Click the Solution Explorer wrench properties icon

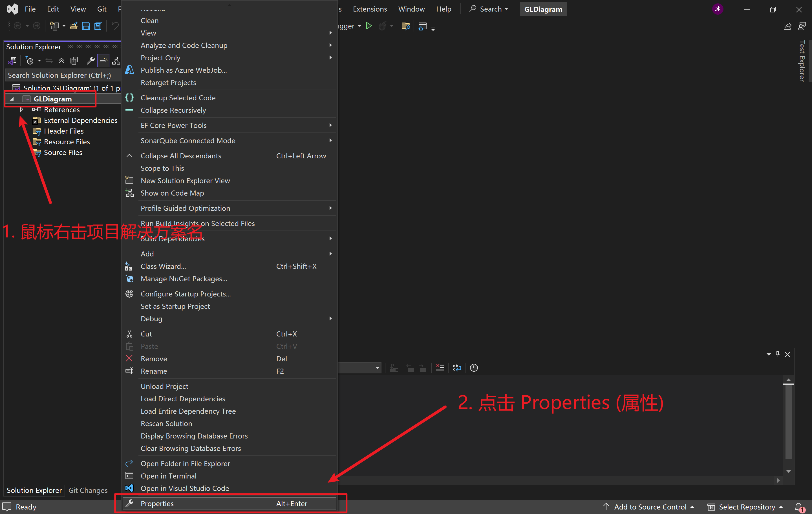point(91,61)
